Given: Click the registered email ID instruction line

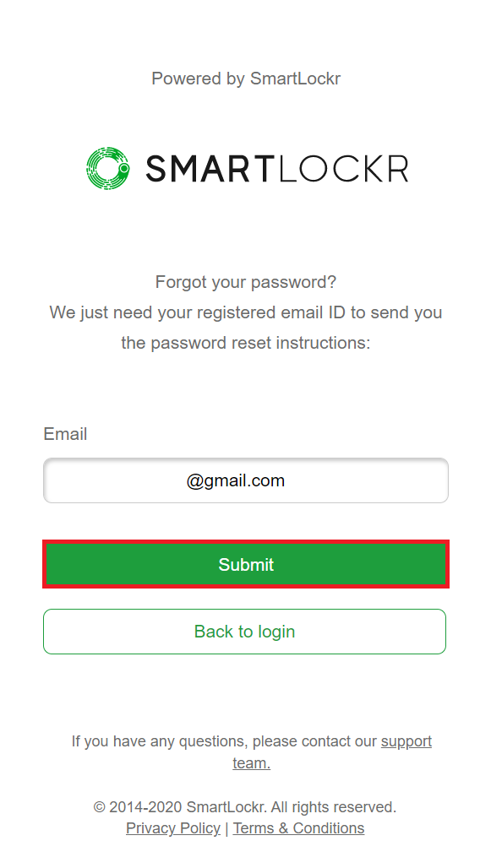Looking at the screenshot, I should pos(245,312).
